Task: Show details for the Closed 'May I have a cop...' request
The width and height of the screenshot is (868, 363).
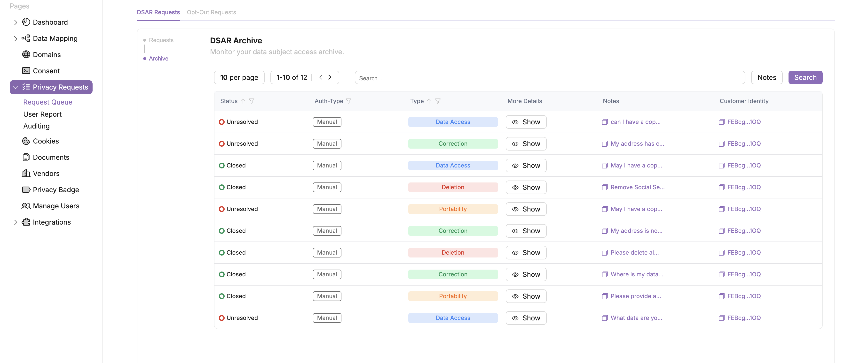Action: [x=526, y=166]
